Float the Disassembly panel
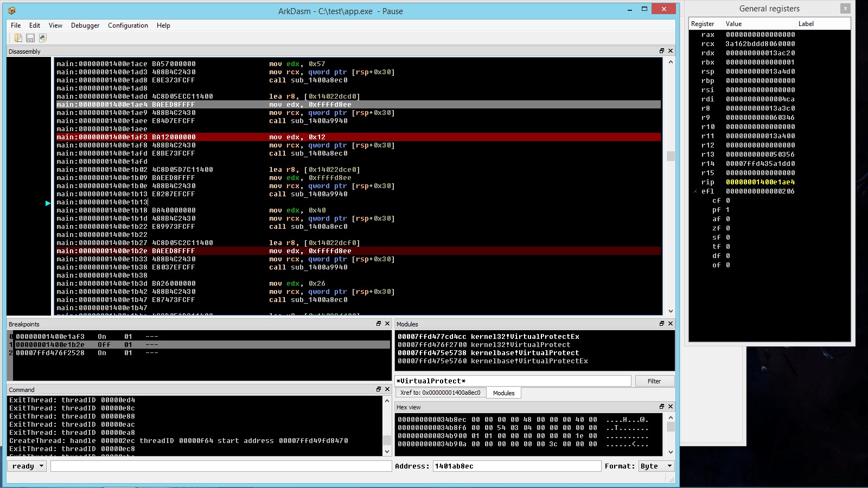This screenshot has height=488, width=868. pos(661,51)
